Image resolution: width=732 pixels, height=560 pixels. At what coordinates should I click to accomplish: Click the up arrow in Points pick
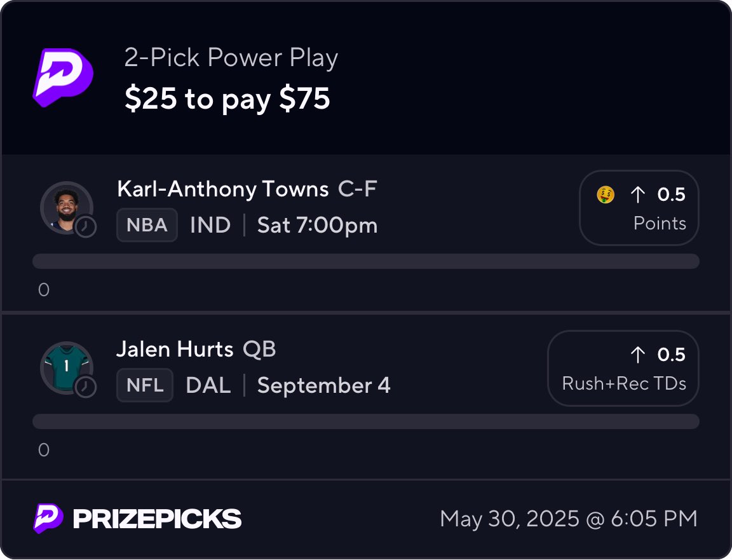pos(637,195)
